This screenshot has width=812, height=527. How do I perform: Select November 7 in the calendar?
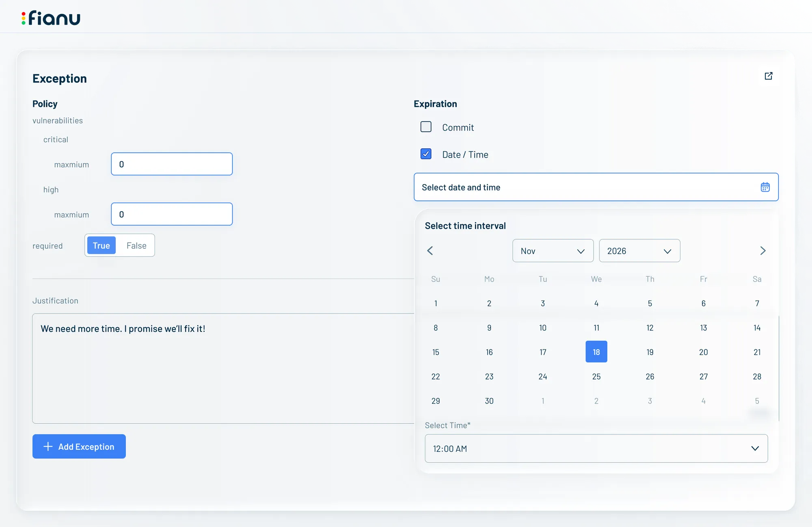coord(757,303)
